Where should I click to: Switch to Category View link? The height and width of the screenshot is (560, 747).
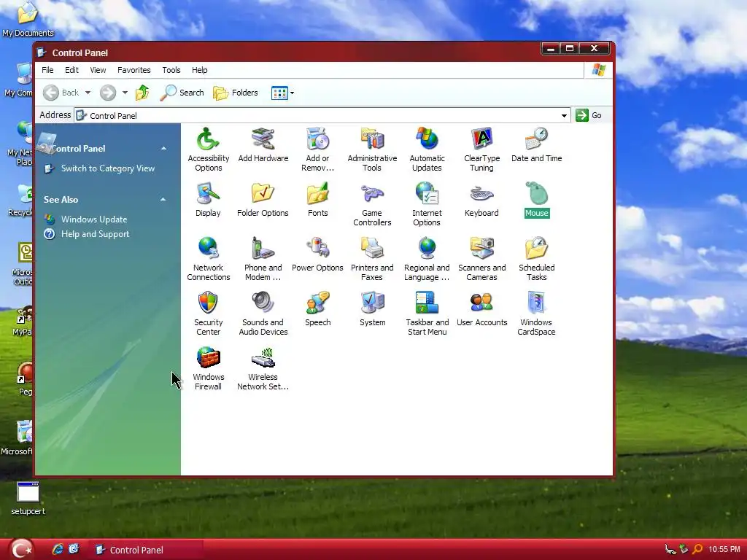pos(108,168)
